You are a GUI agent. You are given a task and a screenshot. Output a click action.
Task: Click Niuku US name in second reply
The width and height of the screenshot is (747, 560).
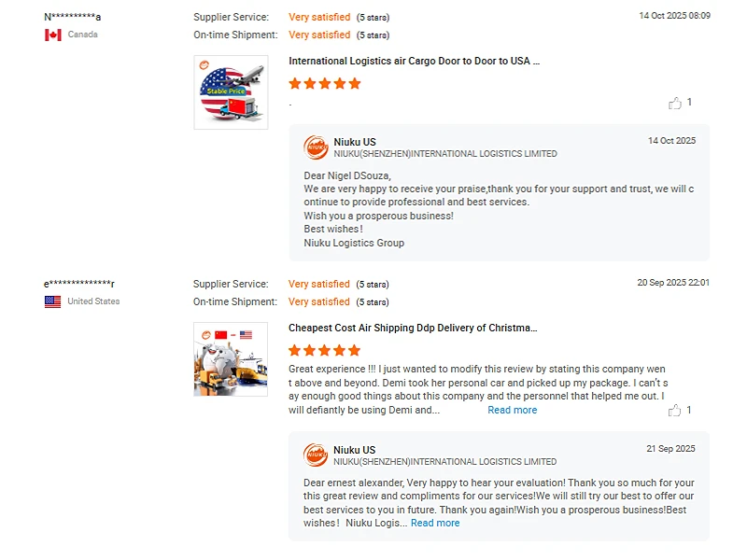pyautogui.click(x=355, y=450)
